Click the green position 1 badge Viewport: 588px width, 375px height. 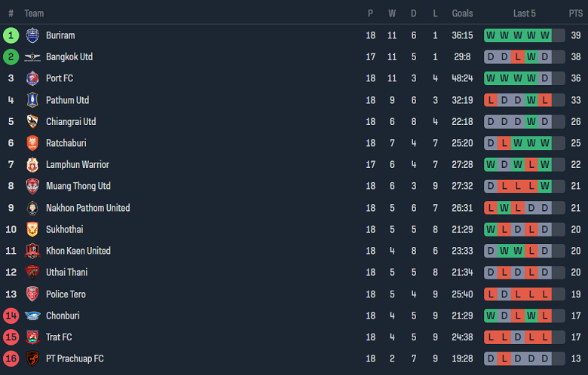point(11,35)
